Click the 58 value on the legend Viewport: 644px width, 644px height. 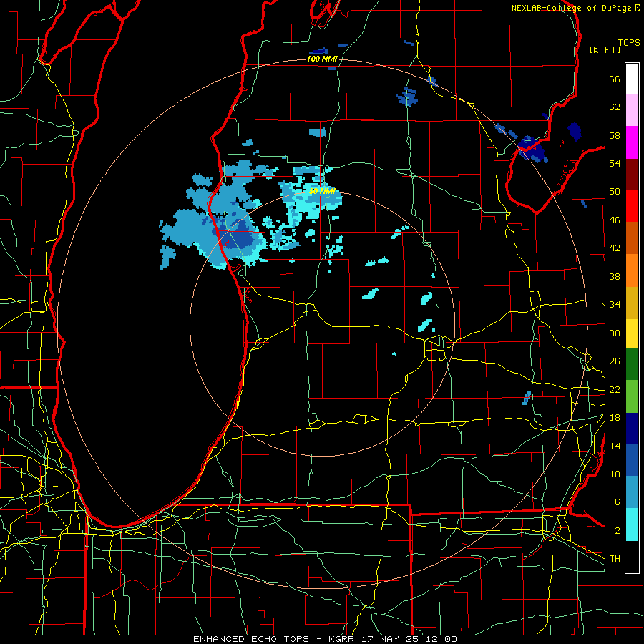(615, 135)
